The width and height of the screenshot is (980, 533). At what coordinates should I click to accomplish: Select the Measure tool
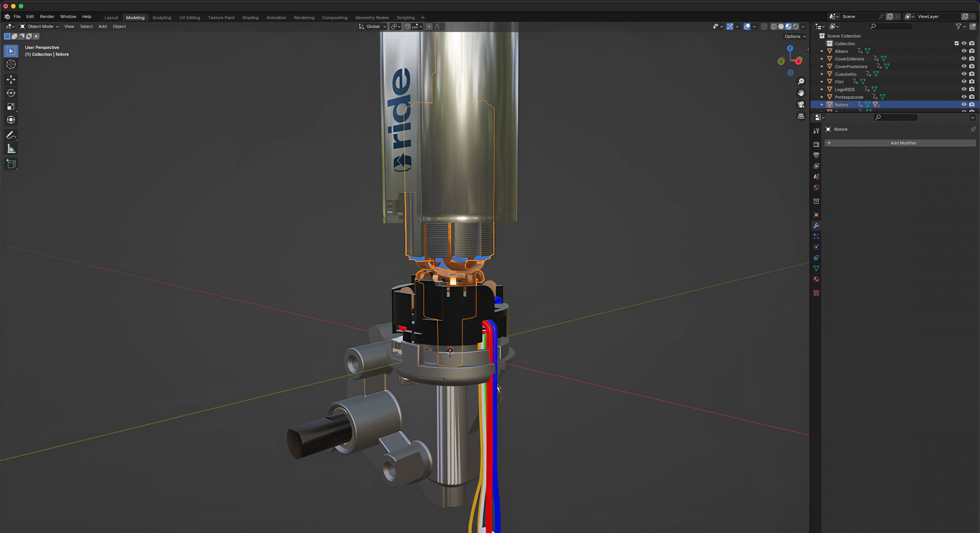pos(11,149)
